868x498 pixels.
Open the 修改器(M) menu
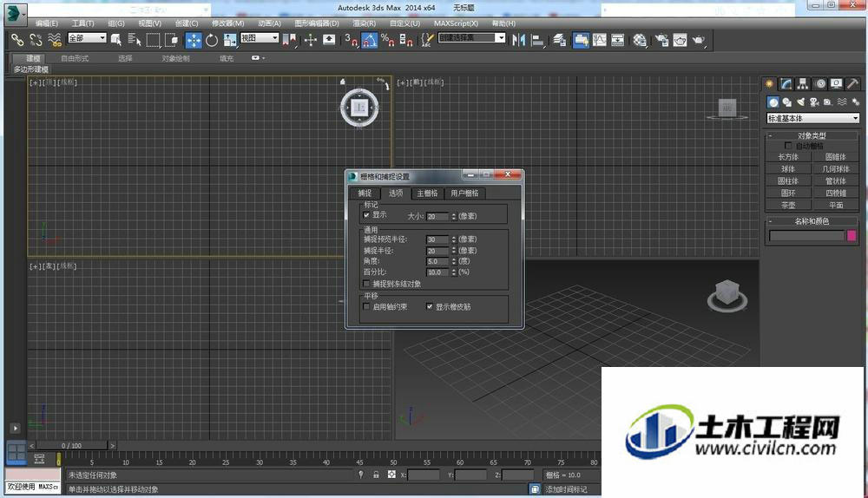pos(227,23)
